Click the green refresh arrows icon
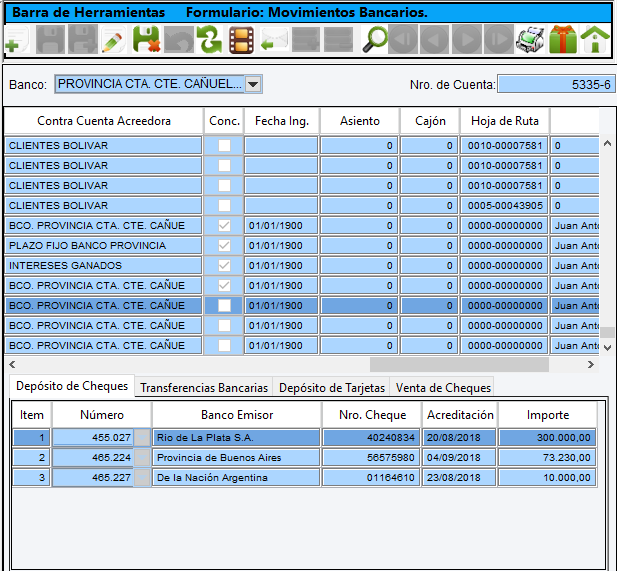Image resolution: width=617 pixels, height=571 pixels. click(209, 40)
